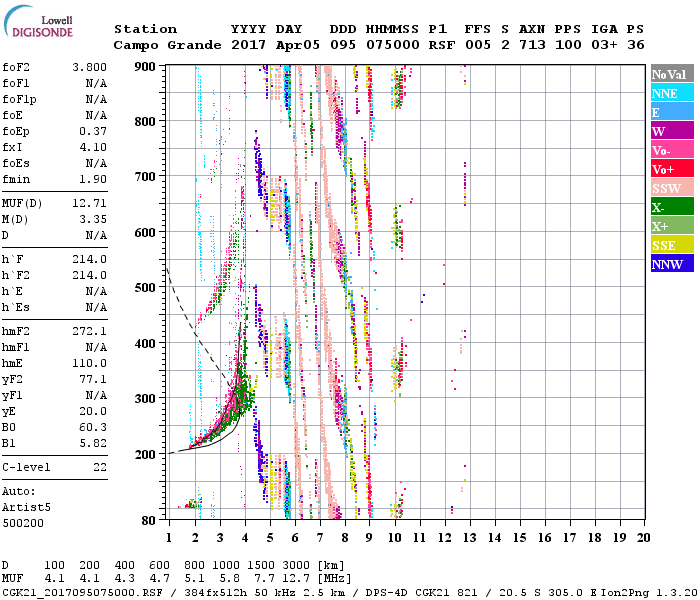700x600 pixels.
Task: Select the NoVal gray legend swatch
Action: [x=671, y=74]
